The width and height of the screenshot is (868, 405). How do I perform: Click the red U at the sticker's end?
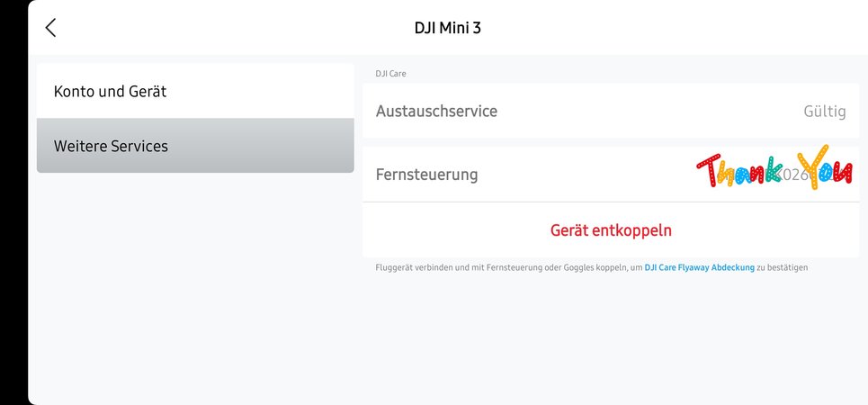(843, 172)
